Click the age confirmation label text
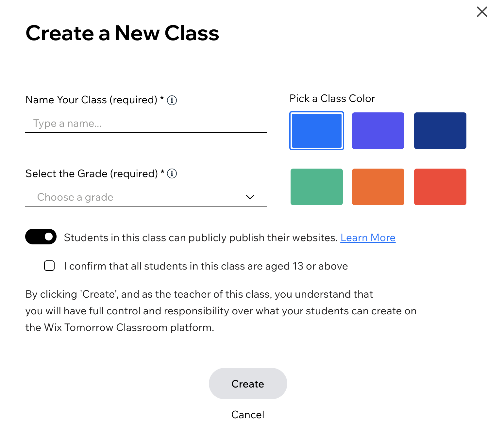Screen dimensions: 504x445 point(206,266)
